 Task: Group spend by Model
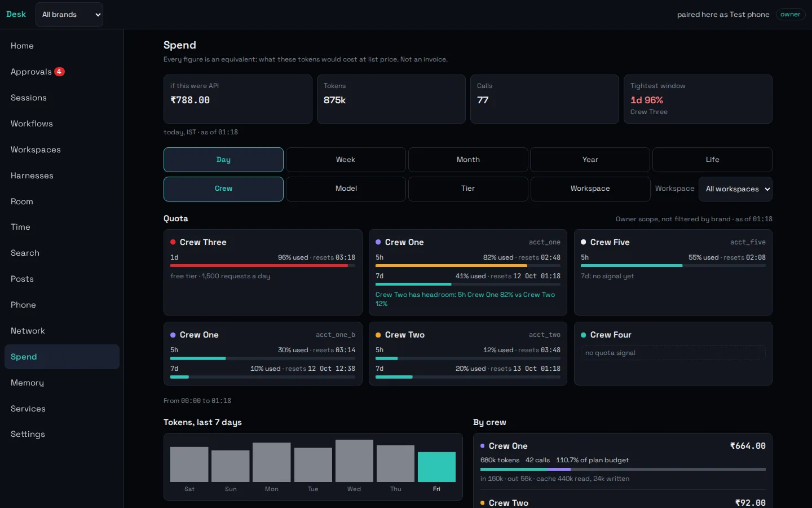click(346, 189)
